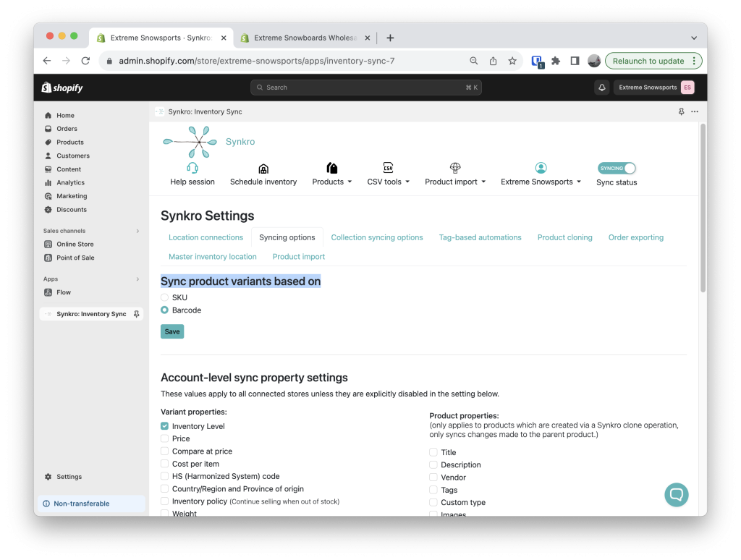Open a new browser tab with plus
Image resolution: width=741 pixels, height=560 pixels.
point(390,38)
